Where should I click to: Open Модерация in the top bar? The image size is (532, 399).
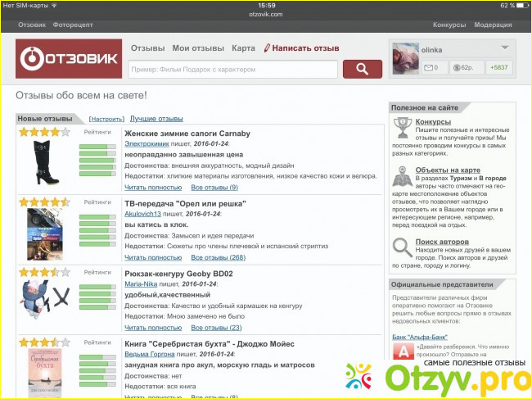click(x=493, y=25)
